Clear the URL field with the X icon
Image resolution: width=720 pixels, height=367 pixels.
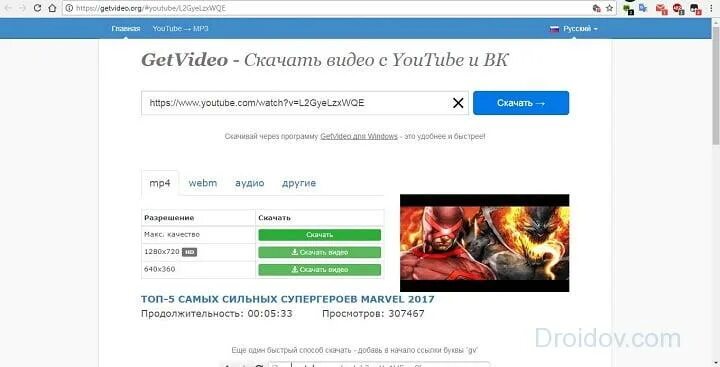(x=458, y=103)
